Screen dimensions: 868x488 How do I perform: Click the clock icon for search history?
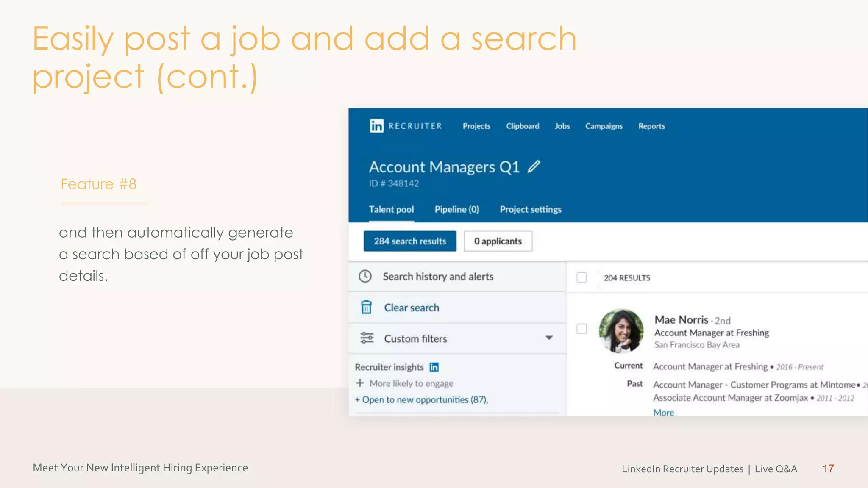pos(365,276)
